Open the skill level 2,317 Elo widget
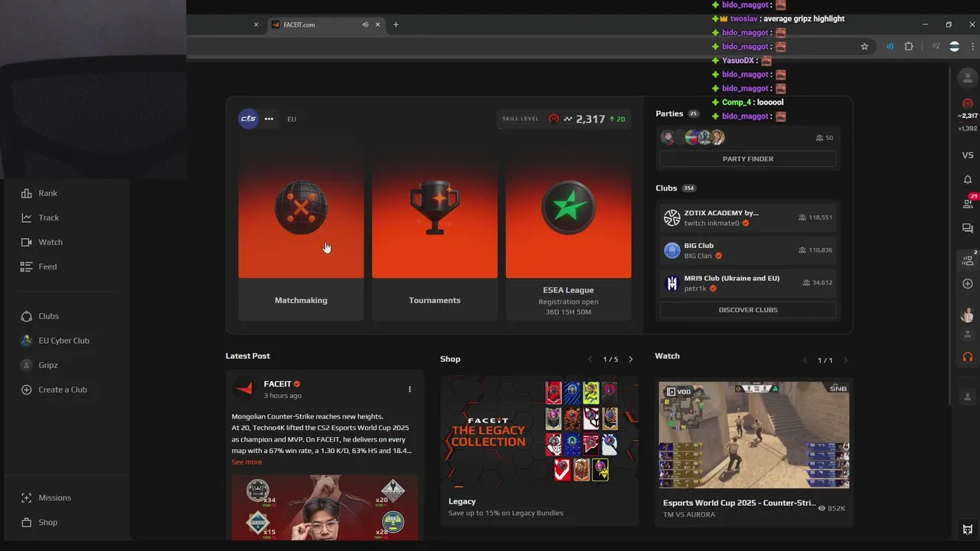 [564, 119]
